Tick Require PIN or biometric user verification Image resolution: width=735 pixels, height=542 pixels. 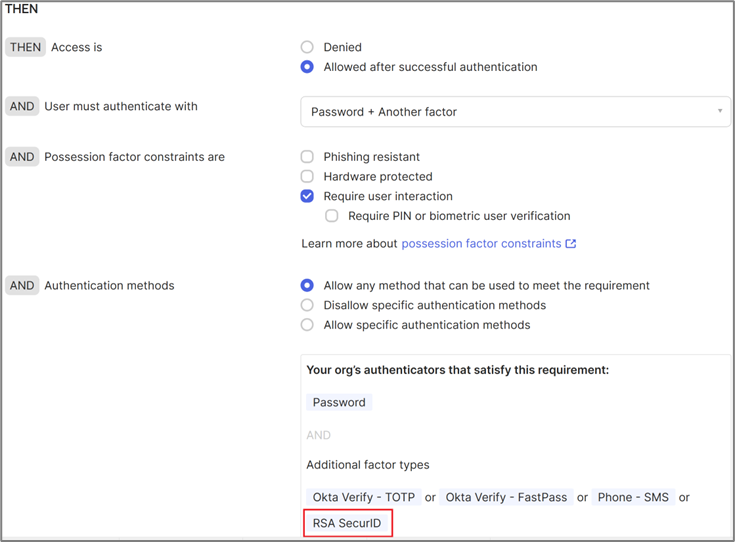point(332,216)
